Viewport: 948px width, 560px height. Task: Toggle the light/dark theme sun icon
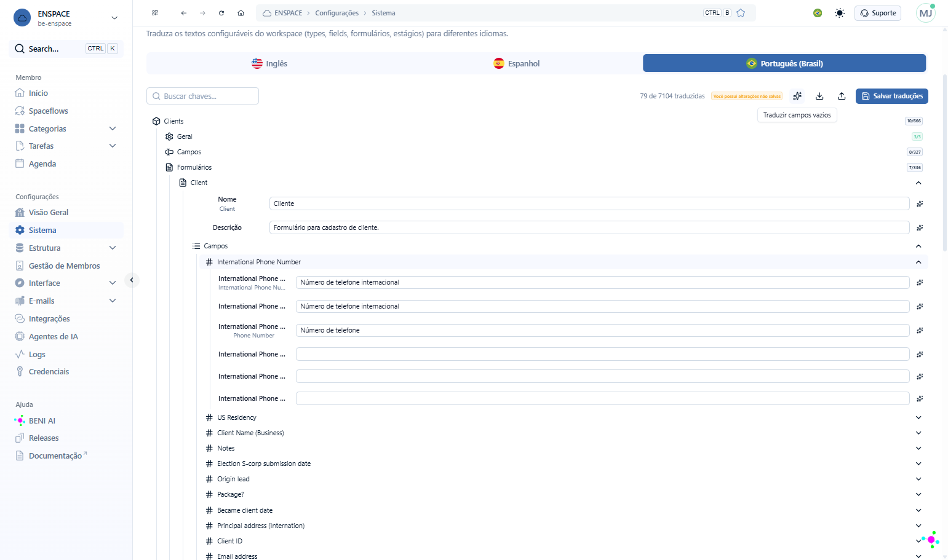pos(840,13)
